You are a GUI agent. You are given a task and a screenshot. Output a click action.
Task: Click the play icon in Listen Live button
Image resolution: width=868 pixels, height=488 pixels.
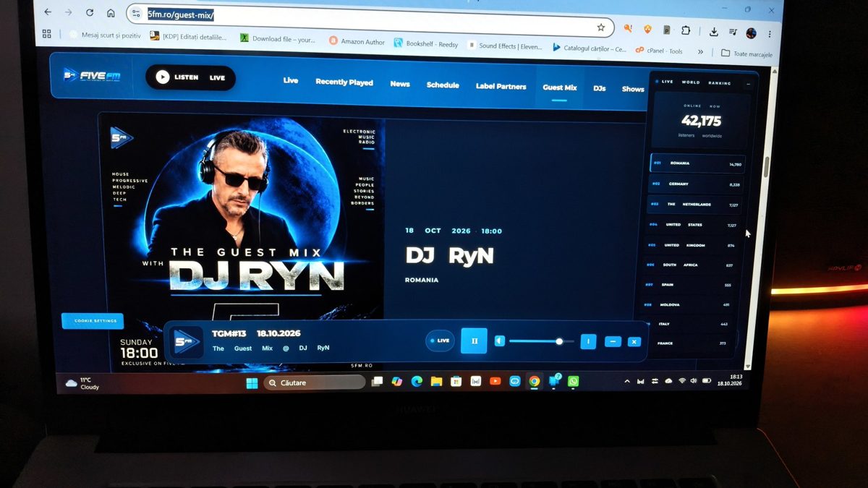pyautogui.click(x=163, y=77)
